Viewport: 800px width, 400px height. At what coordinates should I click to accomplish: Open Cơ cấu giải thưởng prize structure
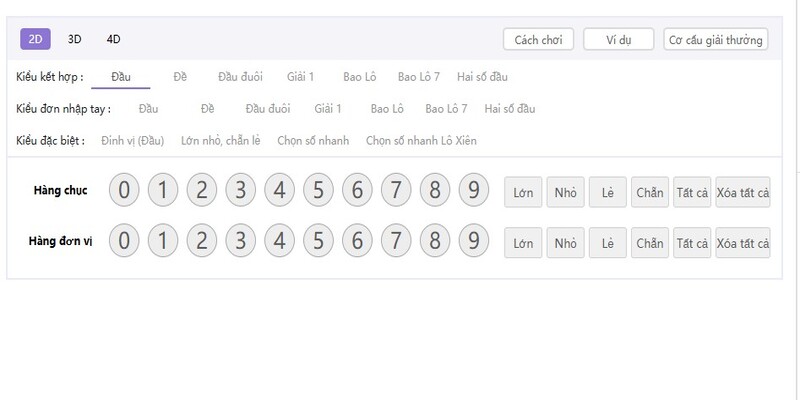tap(715, 40)
